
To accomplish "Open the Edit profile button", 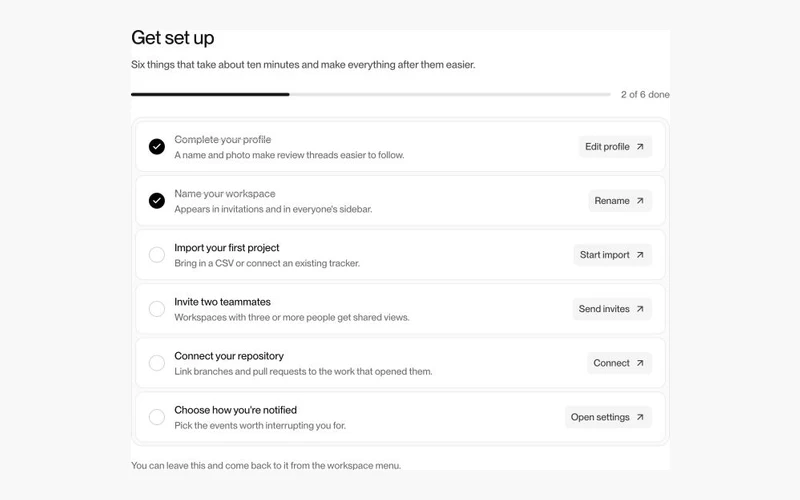I will pos(615,146).
